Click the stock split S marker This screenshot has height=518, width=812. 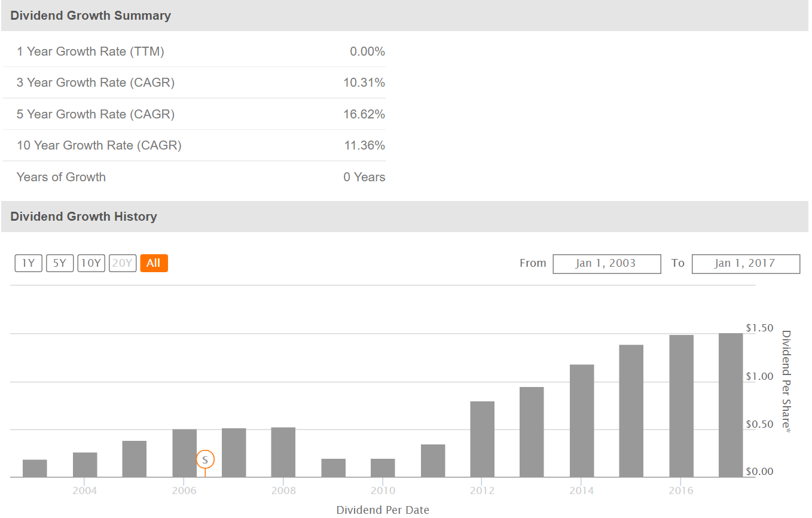tap(205, 459)
